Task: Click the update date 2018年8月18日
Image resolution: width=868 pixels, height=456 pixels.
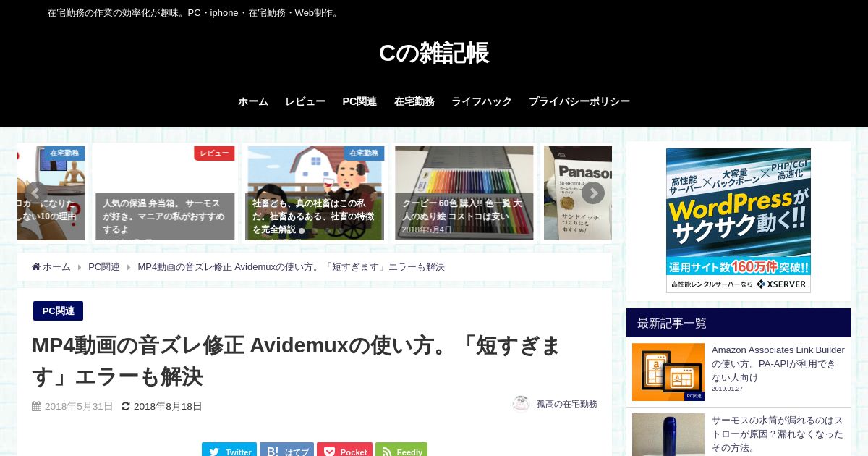Action: coord(168,407)
